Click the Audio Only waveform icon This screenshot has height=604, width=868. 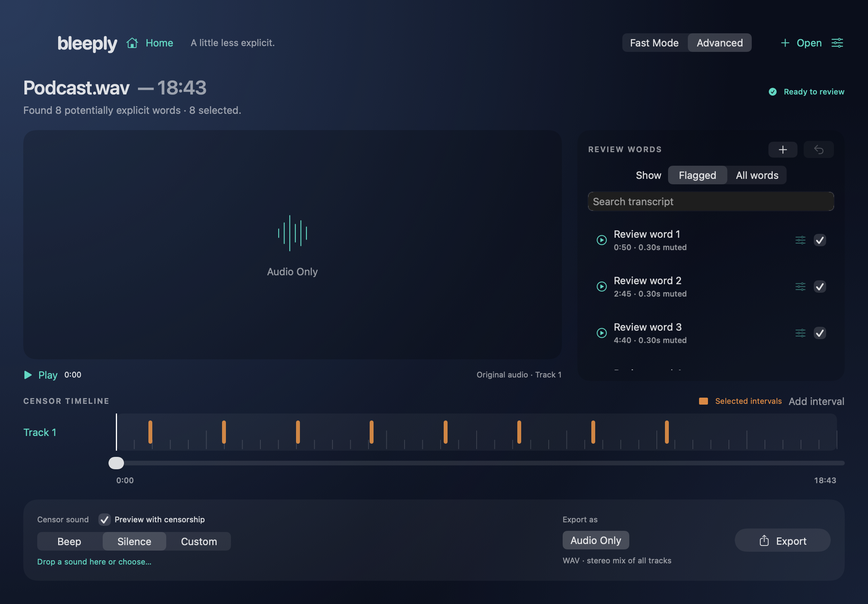293,233
